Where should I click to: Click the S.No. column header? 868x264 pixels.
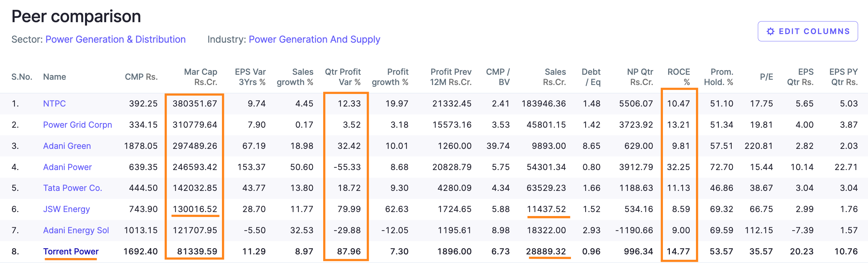tap(22, 77)
